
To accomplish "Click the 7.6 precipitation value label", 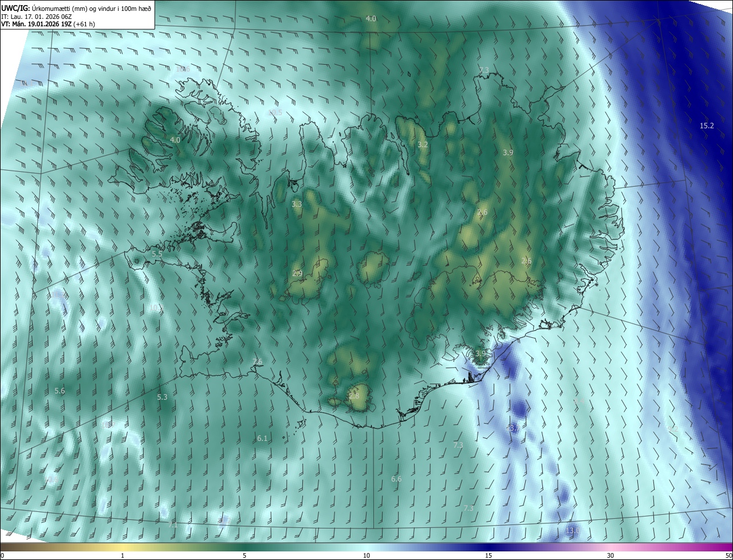I will coord(257,361).
